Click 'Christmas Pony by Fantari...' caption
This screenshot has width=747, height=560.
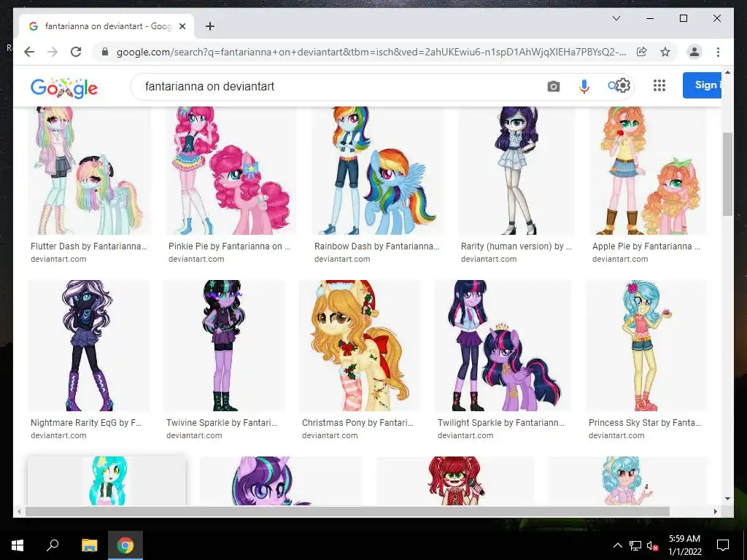click(x=357, y=422)
